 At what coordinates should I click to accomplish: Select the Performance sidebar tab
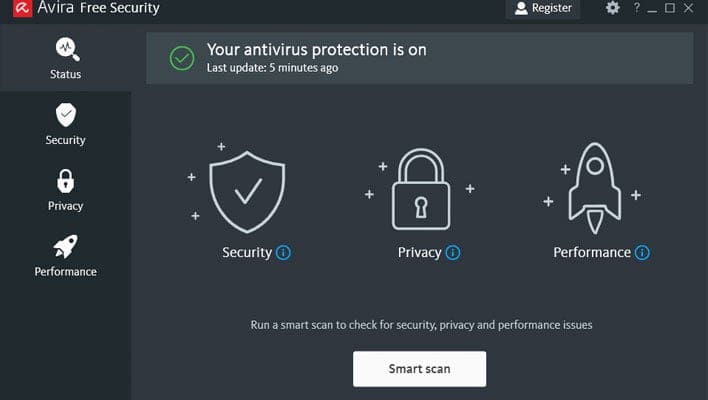pos(65,257)
